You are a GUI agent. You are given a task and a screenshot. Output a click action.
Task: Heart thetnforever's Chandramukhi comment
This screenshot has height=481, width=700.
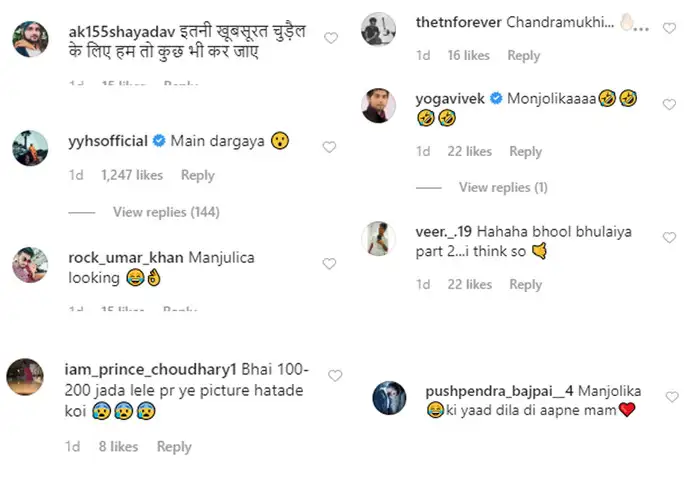tap(669, 28)
